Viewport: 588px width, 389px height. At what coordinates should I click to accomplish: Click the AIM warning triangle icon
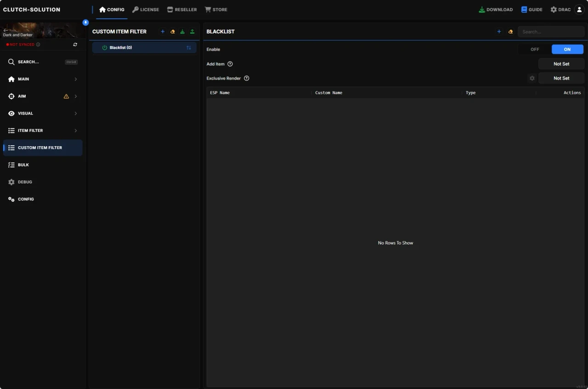(66, 97)
